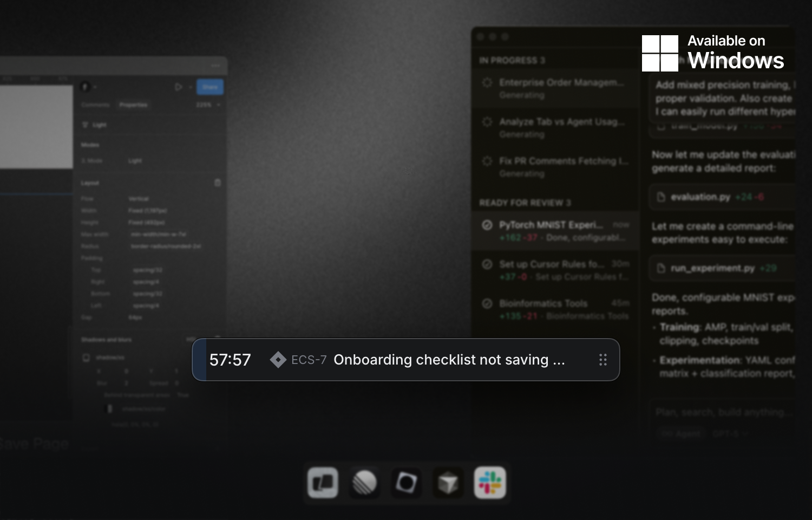Open the leftmost dock app icon
The height and width of the screenshot is (520, 812).
point(323,483)
